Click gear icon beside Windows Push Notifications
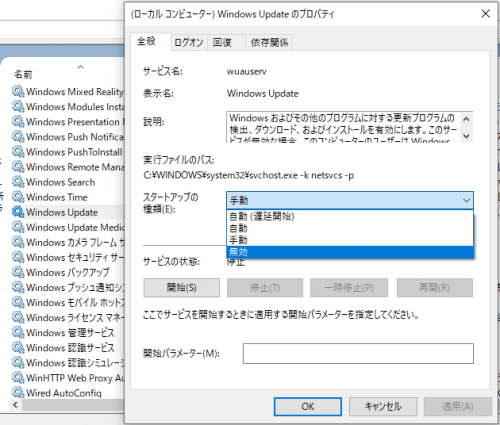500x425 pixels. pos(18,137)
